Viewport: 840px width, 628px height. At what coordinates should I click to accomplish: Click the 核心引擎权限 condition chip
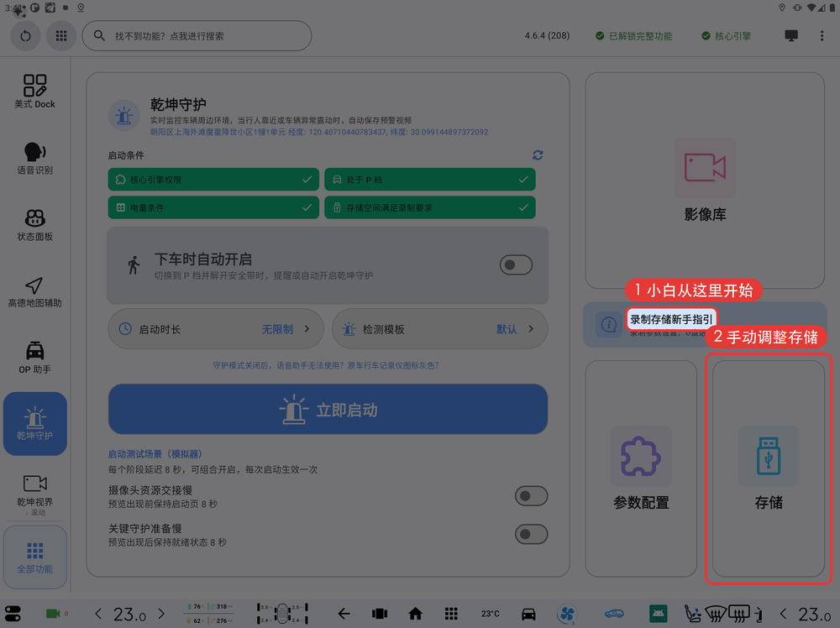click(x=213, y=180)
